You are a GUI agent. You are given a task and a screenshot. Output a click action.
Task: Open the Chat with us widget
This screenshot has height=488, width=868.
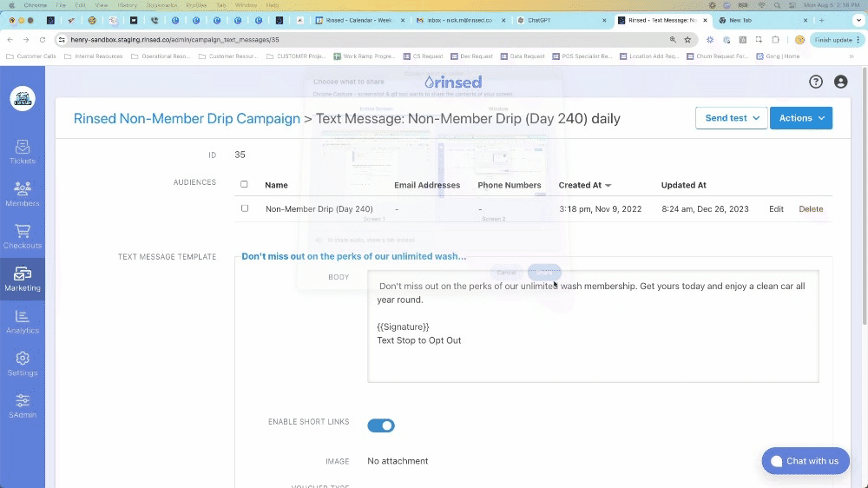(x=806, y=461)
